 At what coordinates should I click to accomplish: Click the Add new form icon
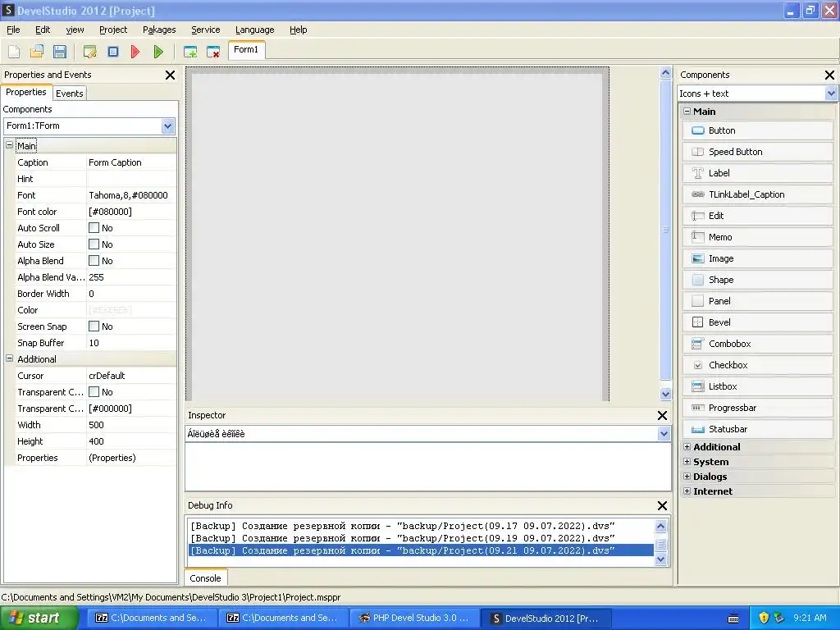point(190,52)
